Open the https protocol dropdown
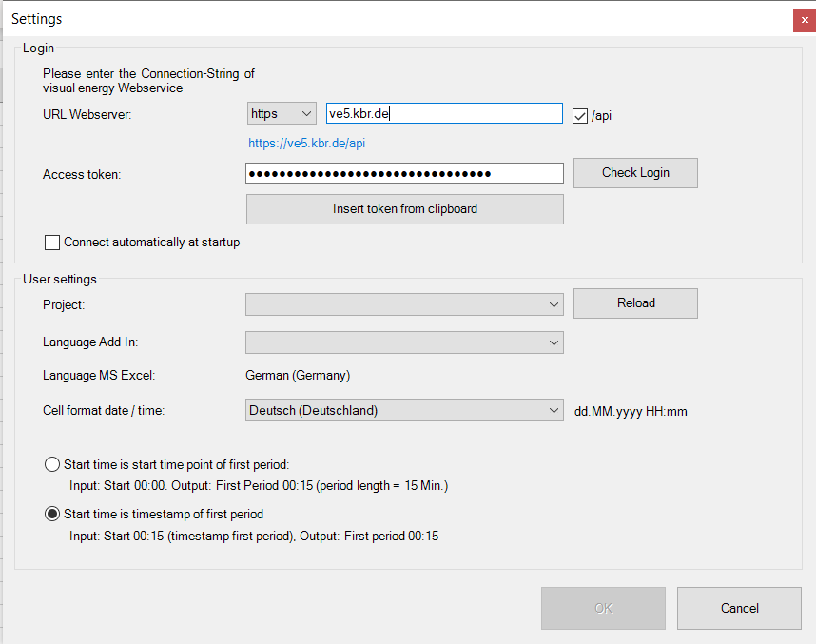816x644 pixels. (281, 114)
